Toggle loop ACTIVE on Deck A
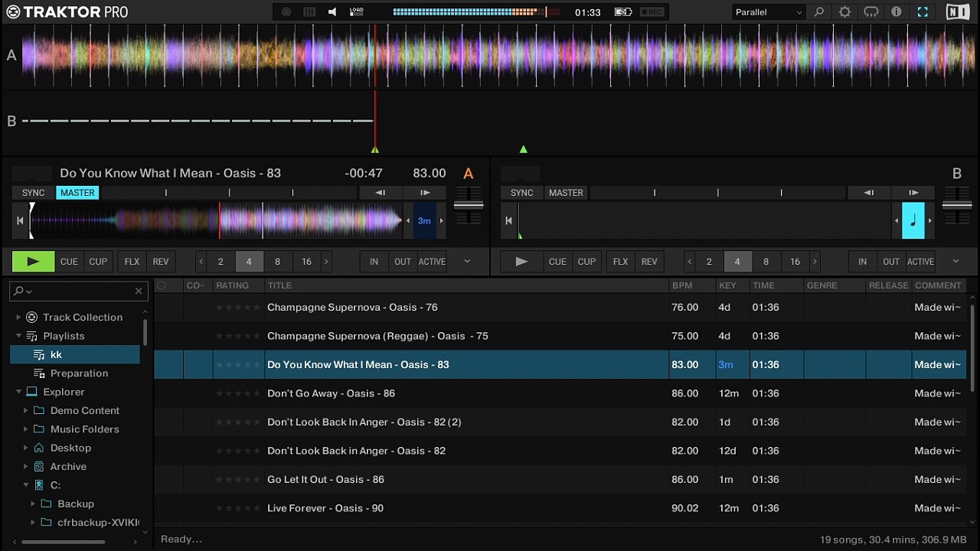980x551 pixels. [432, 262]
